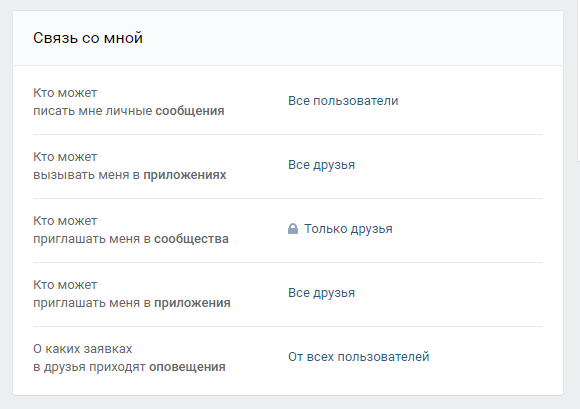Click the bold word приложения in fourth row
This screenshot has height=409, width=580.
click(x=192, y=302)
